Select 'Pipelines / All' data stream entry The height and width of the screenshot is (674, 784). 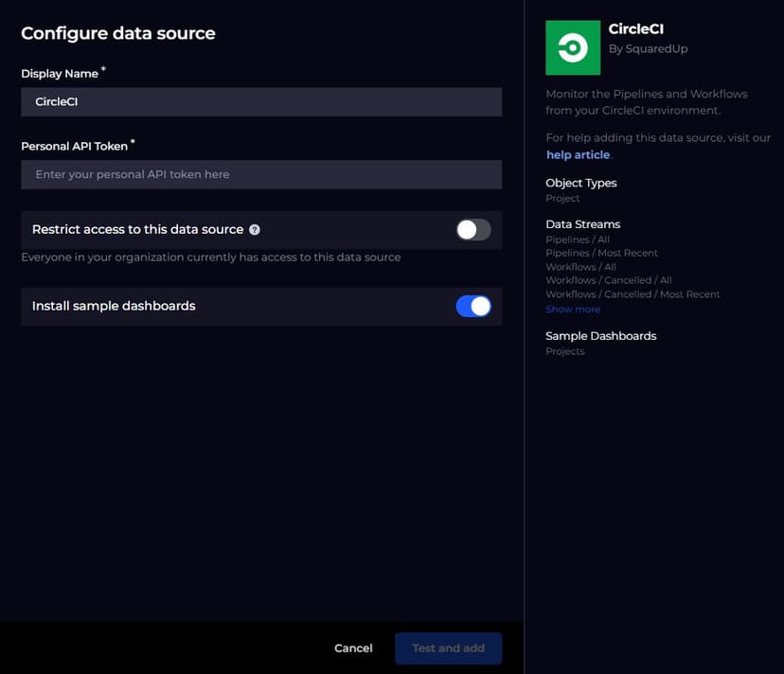pos(579,239)
